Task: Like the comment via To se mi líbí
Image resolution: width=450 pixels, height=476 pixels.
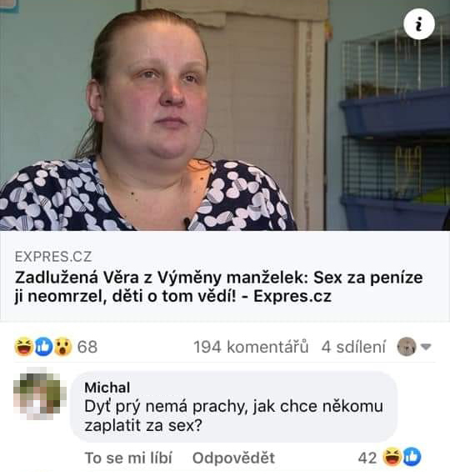Action: pyautogui.click(x=128, y=458)
